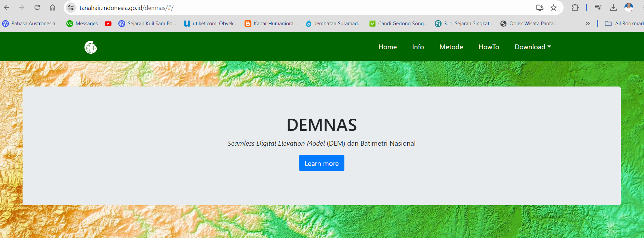Go back with the browser back arrow

[x=6, y=8]
